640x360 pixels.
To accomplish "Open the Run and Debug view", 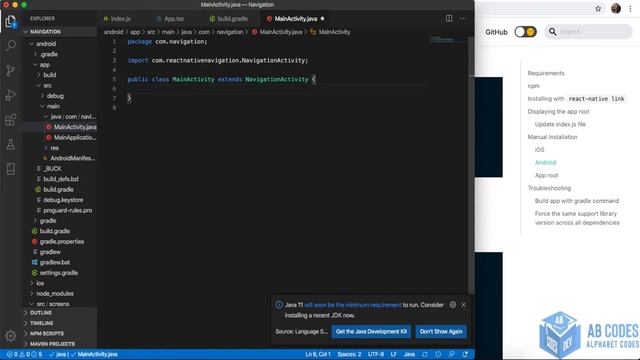I will 11,95.
